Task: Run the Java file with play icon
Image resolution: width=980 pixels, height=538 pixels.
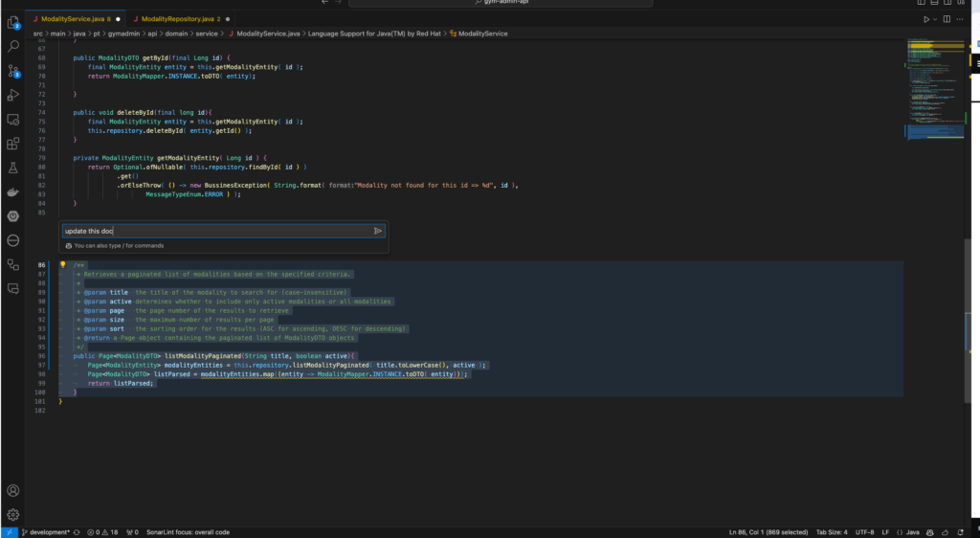Action: [926, 19]
